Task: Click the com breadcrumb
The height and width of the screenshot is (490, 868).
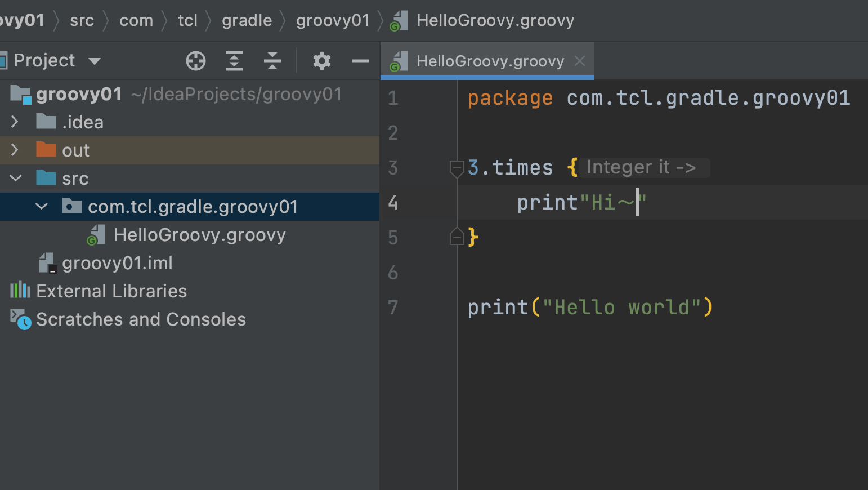Action: [x=136, y=20]
